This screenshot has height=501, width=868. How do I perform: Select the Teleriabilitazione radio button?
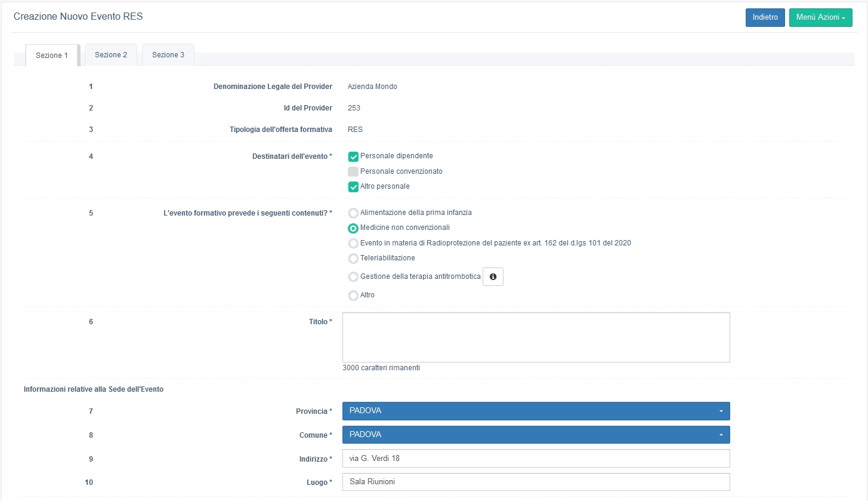click(x=353, y=259)
